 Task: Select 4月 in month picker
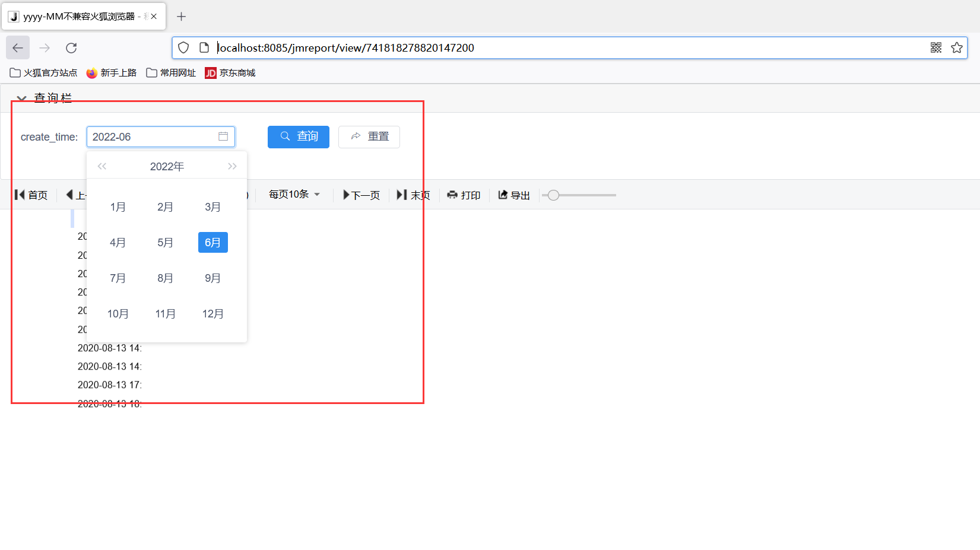pos(118,243)
